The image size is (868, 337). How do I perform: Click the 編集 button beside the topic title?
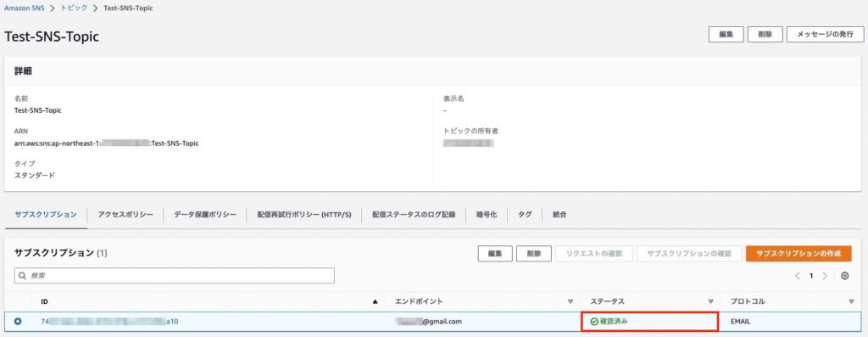pyautogui.click(x=726, y=34)
